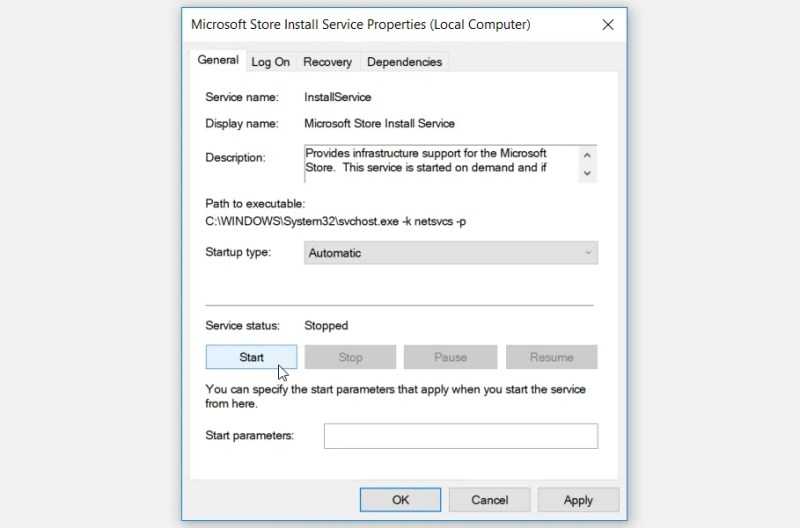The image size is (800, 528).
Task: Click the svchost.exe executable path text
Action: point(336,221)
